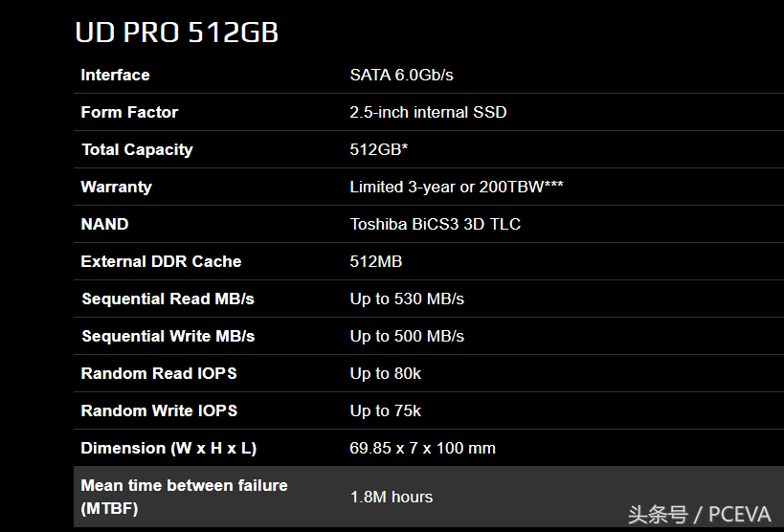
Task: Select the Form Factor label
Action: 129,112
